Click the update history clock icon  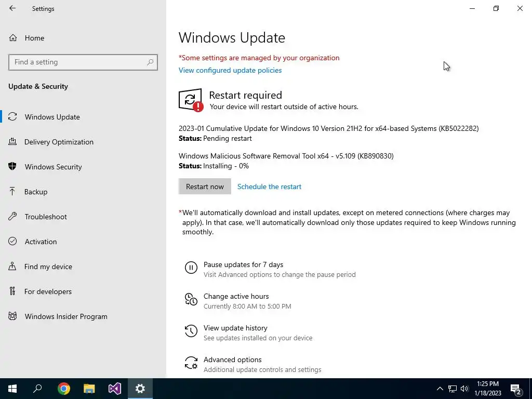tap(191, 331)
